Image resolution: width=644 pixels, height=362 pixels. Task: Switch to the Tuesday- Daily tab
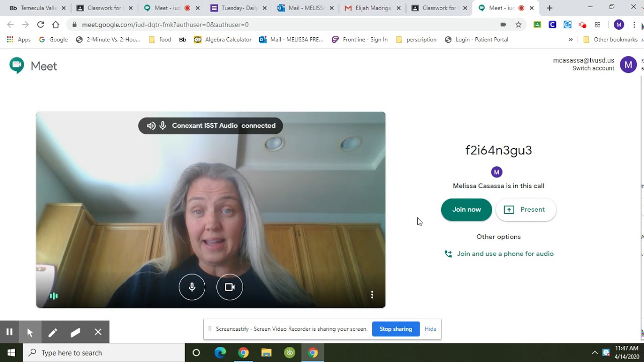tap(238, 8)
